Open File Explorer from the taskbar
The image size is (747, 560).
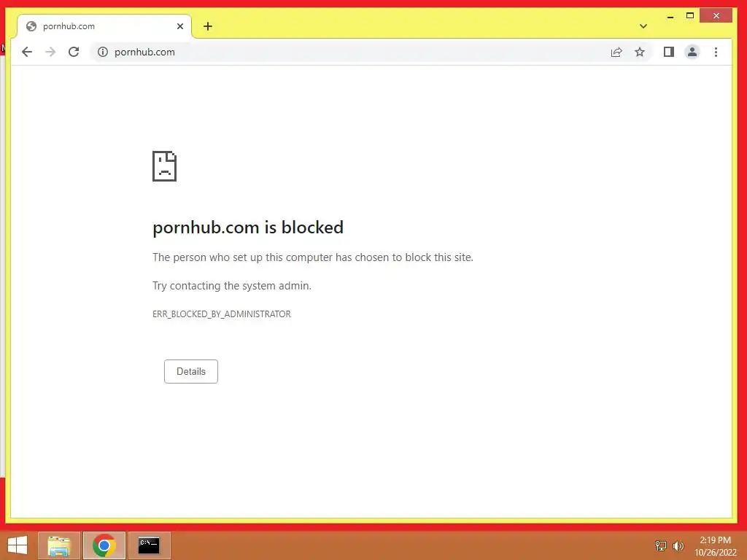(59, 545)
